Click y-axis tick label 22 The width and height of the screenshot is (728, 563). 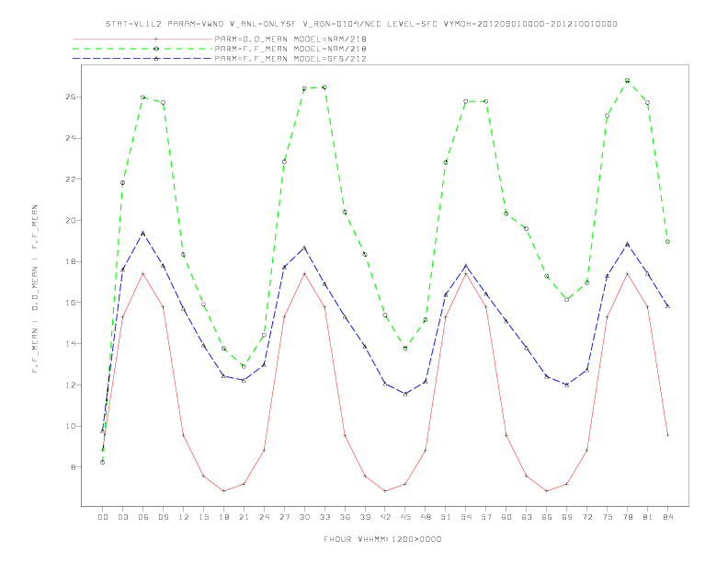pyautogui.click(x=70, y=179)
